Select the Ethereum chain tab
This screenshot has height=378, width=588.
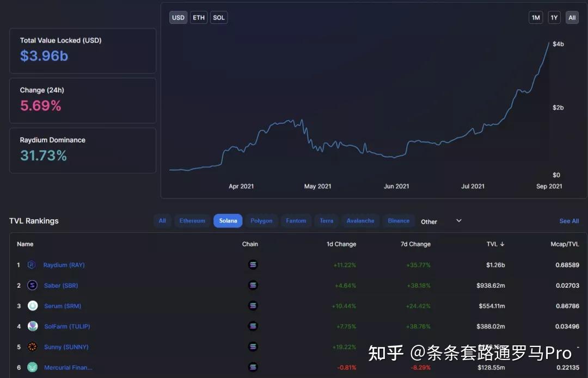pos(192,221)
